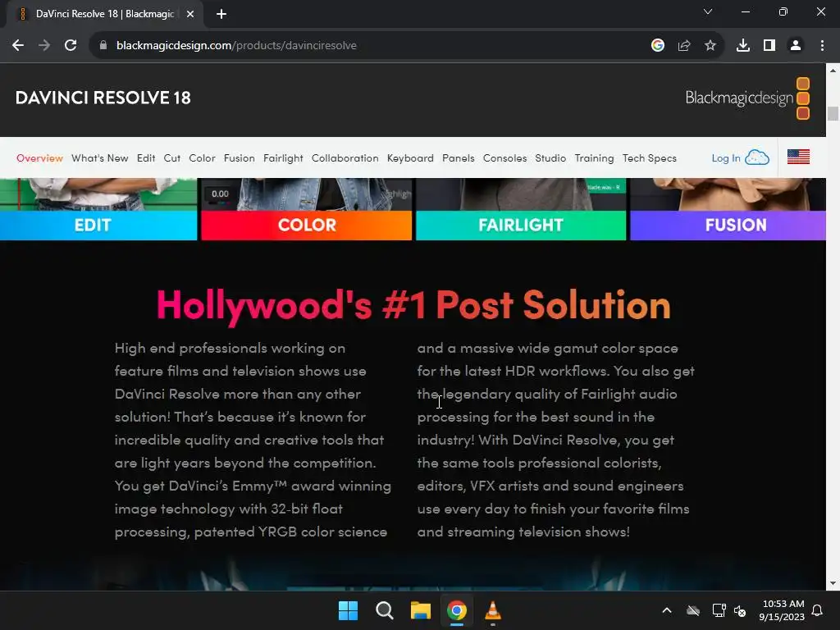The image size is (840, 630).
Task: Open the tab search chevron
Action: (x=708, y=11)
